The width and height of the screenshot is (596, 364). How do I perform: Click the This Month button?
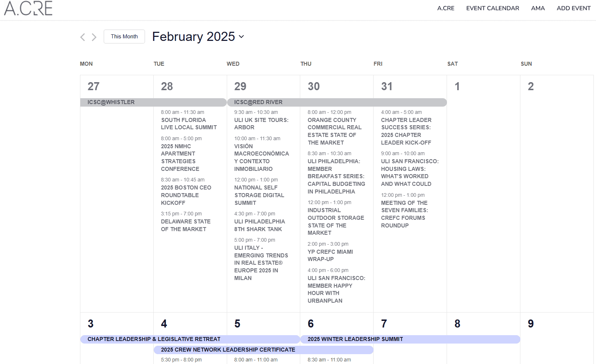124,37
